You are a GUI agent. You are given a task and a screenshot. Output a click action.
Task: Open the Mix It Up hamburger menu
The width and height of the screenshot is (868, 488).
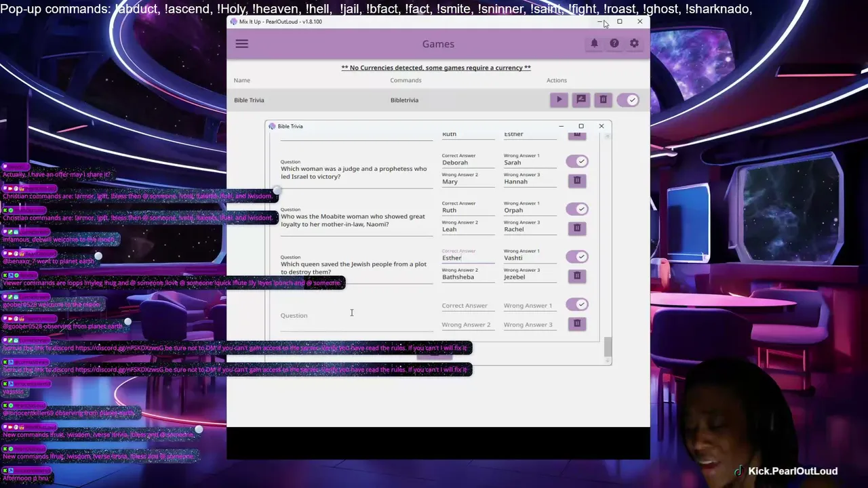pos(242,44)
